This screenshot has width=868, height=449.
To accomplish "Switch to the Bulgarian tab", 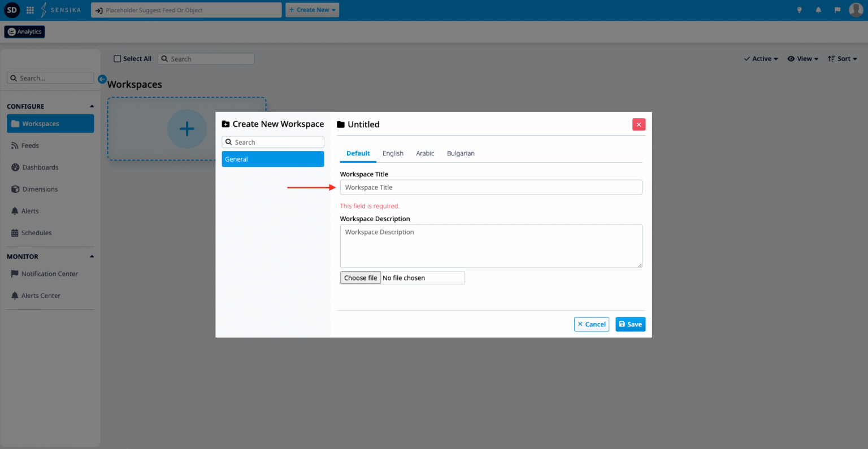I will point(461,153).
